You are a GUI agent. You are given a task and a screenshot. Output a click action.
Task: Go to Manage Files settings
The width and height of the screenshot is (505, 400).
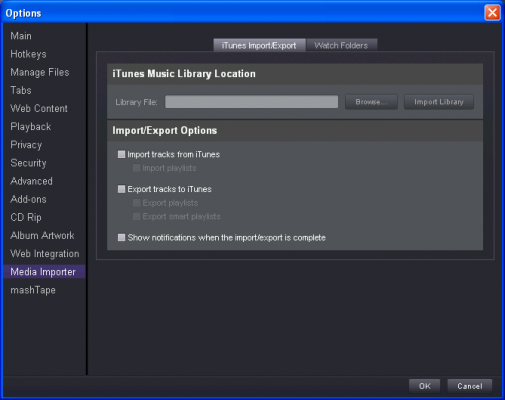[x=40, y=72]
